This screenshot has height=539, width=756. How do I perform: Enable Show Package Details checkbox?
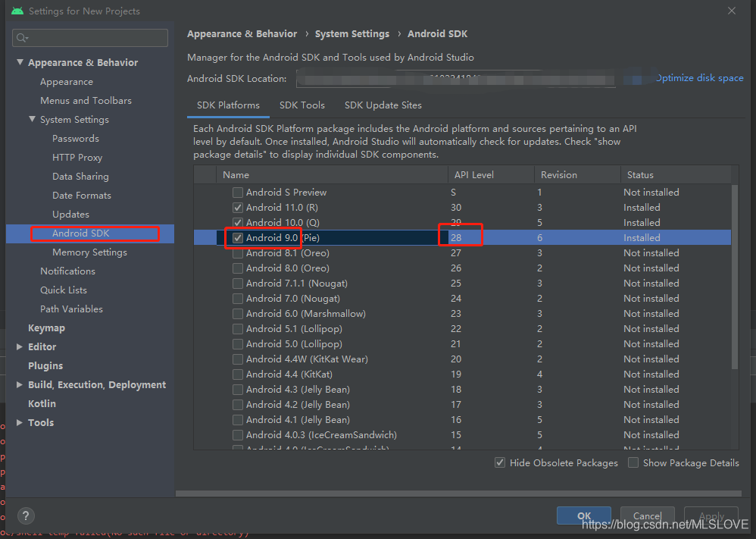click(633, 462)
